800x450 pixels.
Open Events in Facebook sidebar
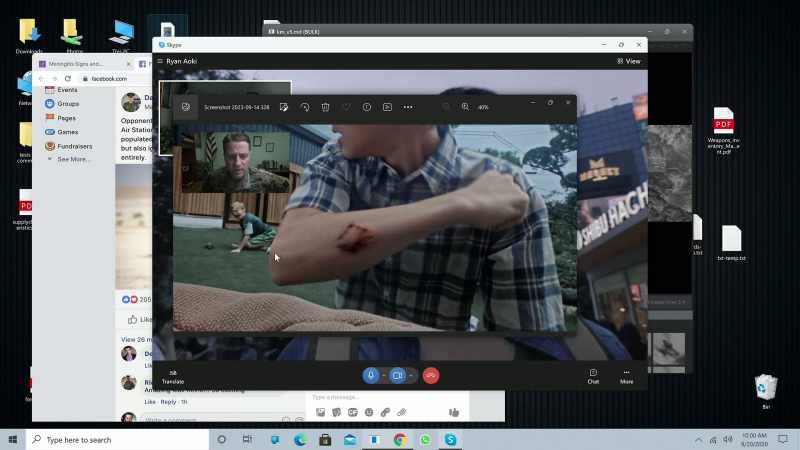point(61,90)
